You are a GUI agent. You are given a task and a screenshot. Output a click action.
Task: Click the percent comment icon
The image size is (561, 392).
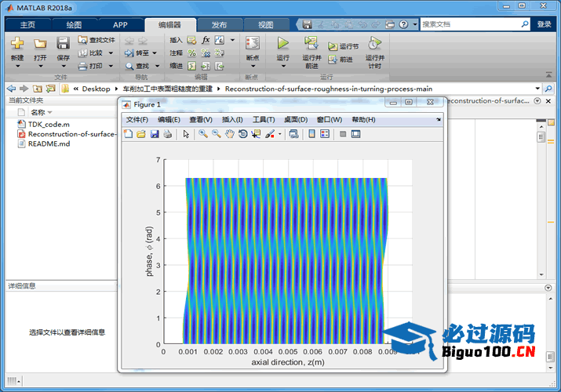[191, 53]
